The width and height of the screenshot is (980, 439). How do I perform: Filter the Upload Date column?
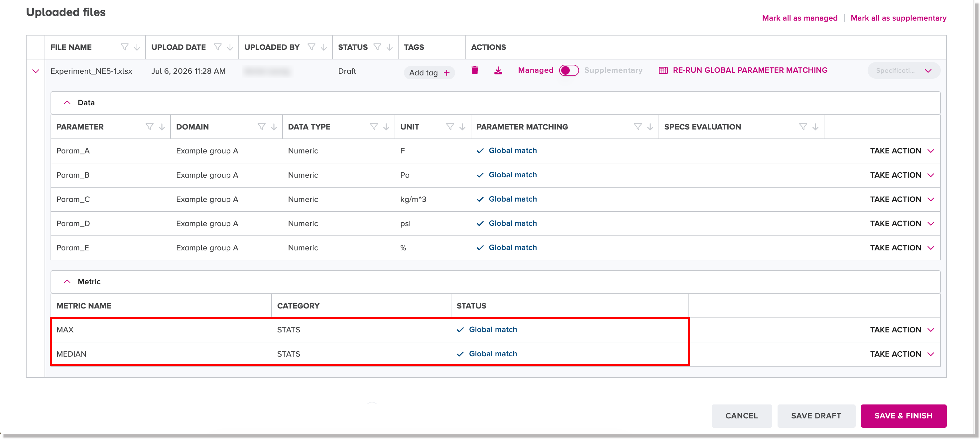[218, 47]
